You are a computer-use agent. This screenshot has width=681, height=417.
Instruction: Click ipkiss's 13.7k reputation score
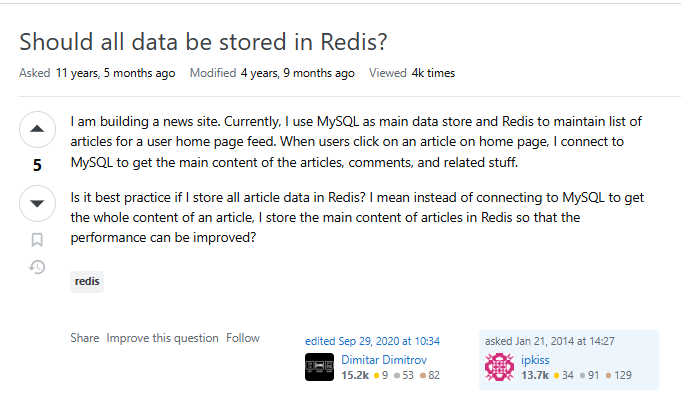[535, 375]
